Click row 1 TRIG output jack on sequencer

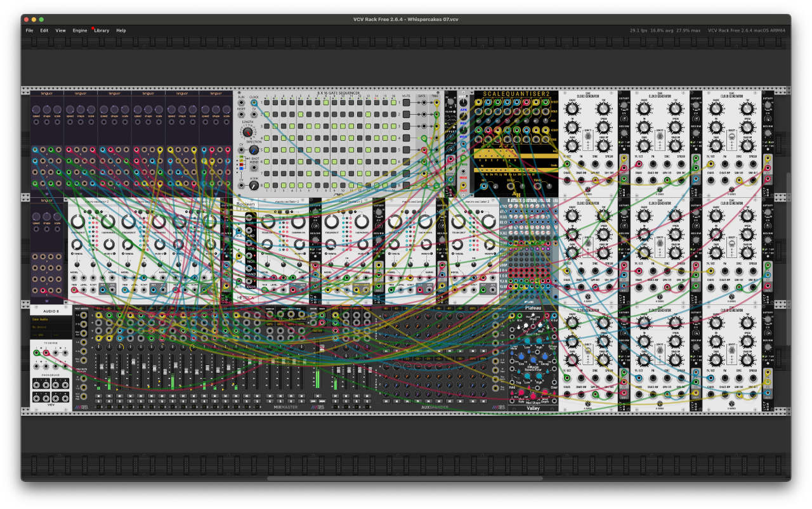tap(436, 103)
